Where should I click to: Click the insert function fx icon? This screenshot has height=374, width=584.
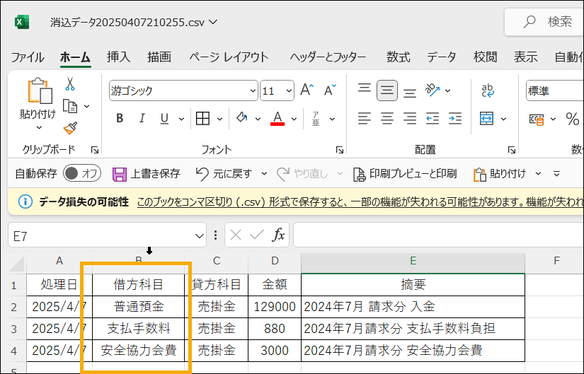(x=278, y=235)
